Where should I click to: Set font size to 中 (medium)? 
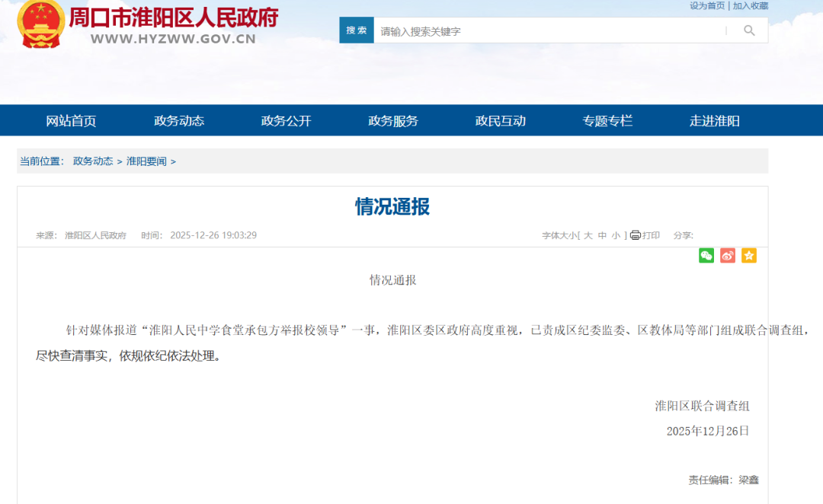[x=602, y=236]
